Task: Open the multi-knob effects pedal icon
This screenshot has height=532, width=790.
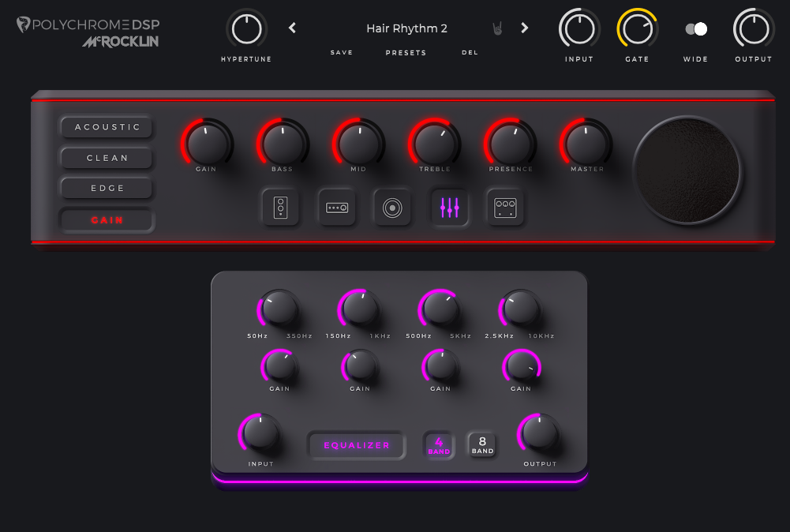Action: coord(505,208)
